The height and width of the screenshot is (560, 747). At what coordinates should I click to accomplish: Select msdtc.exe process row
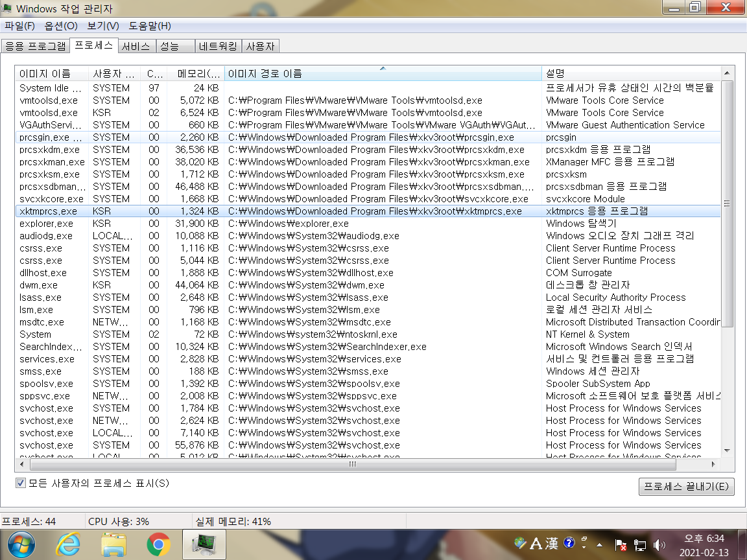pyautogui.click(x=368, y=322)
